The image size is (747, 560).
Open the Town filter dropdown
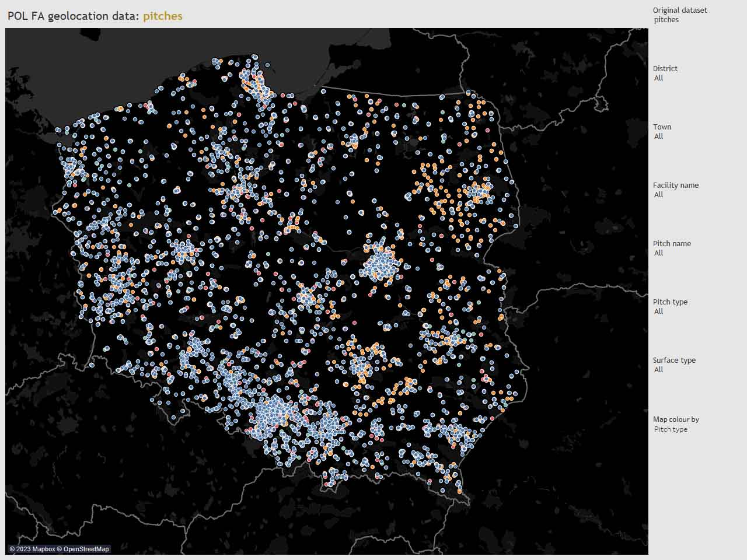pos(659,136)
